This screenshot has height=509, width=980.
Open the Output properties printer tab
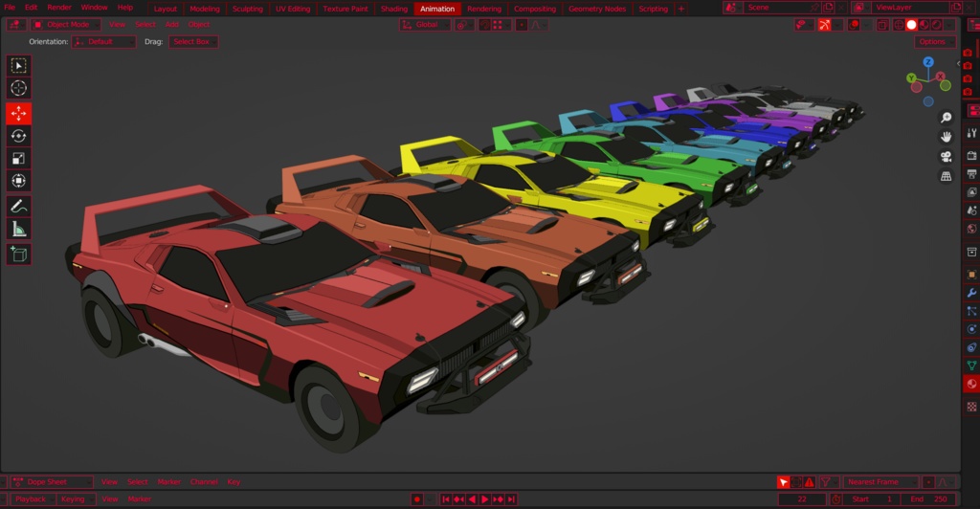pyautogui.click(x=971, y=173)
